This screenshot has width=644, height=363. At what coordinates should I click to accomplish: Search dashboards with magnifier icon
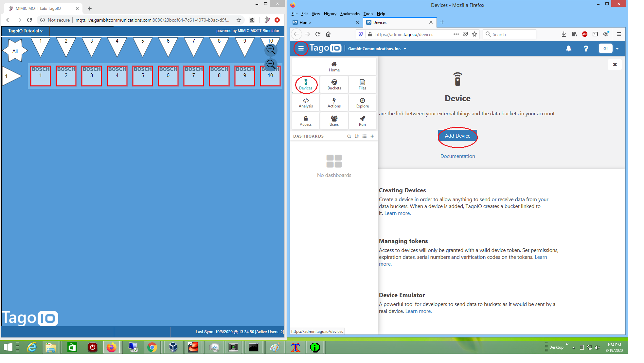[349, 136]
